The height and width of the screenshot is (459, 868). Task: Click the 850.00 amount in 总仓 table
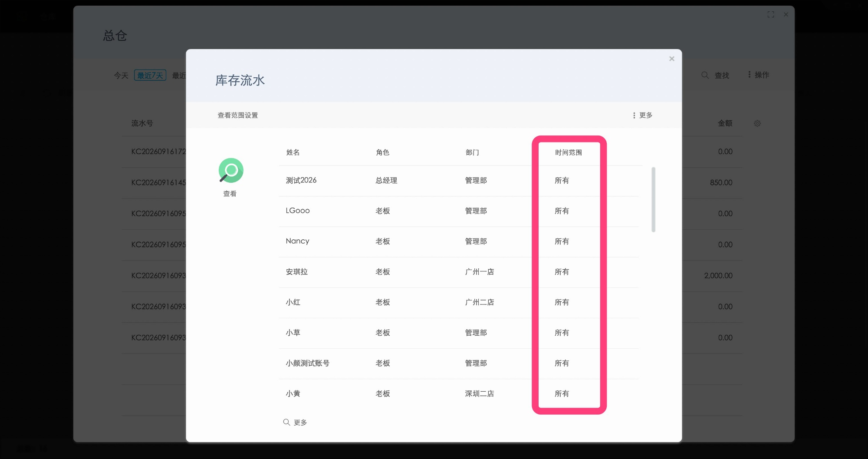click(x=721, y=182)
